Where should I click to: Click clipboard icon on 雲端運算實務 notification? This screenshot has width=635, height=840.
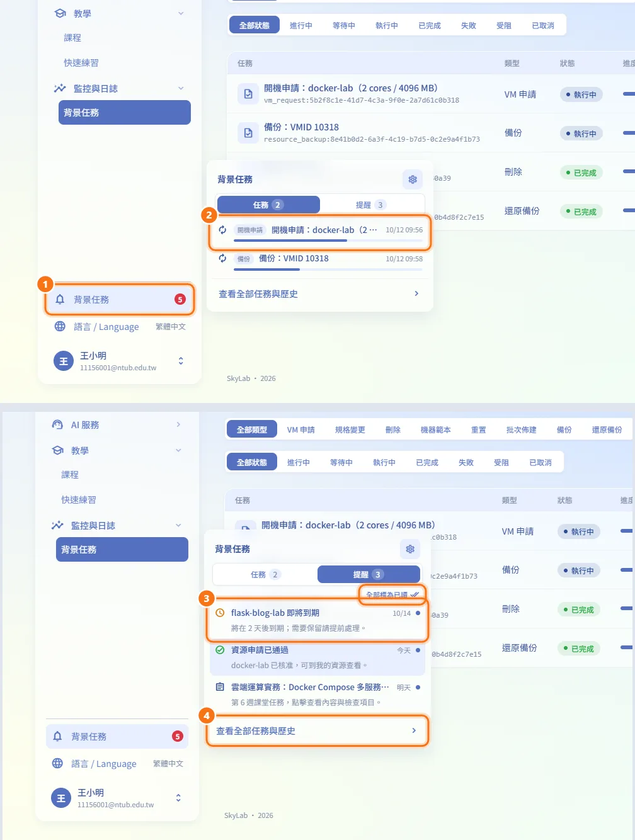pos(220,687)
